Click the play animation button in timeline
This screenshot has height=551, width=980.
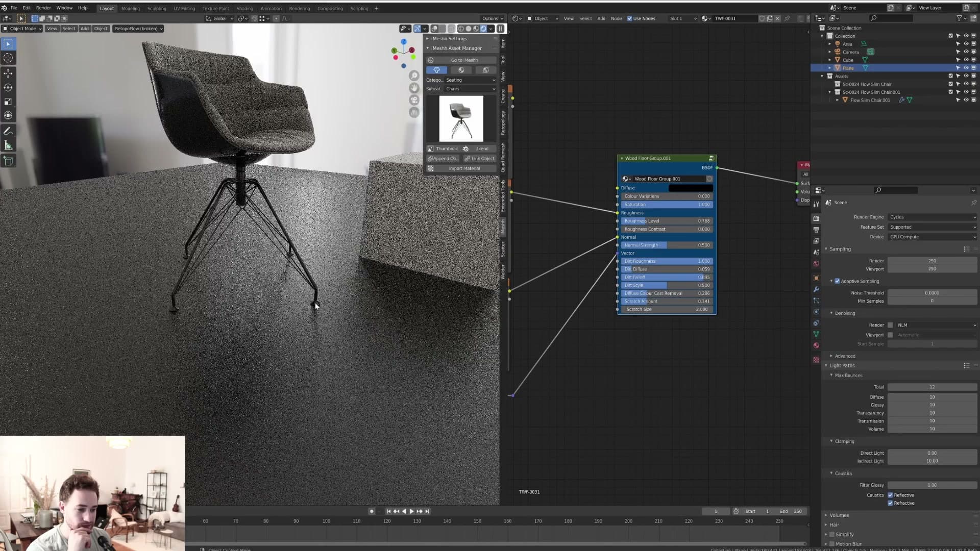pos(411,511)
